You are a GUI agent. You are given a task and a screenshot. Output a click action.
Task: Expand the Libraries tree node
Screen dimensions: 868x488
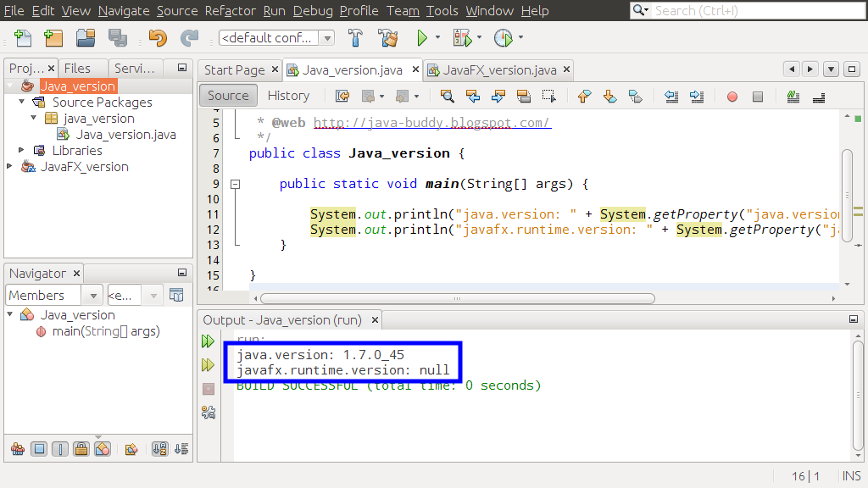pos(21,150)
